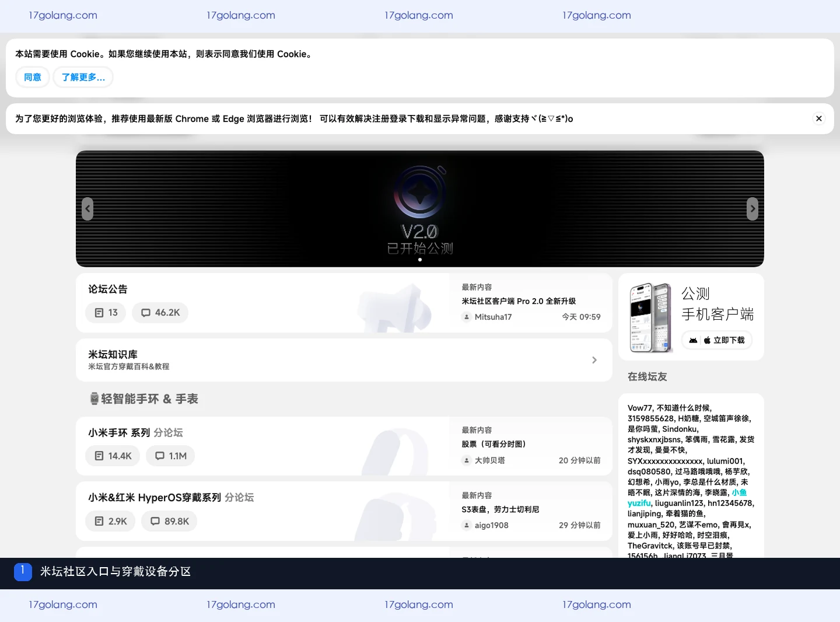
Task: Click the V2.0 public beta banner image
Action: [420, 209]
